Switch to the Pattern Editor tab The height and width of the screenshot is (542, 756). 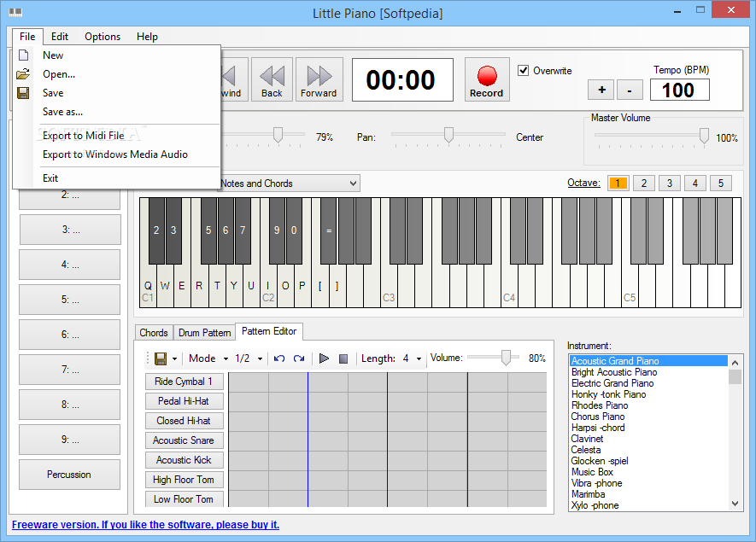click(x=269, y=331)
